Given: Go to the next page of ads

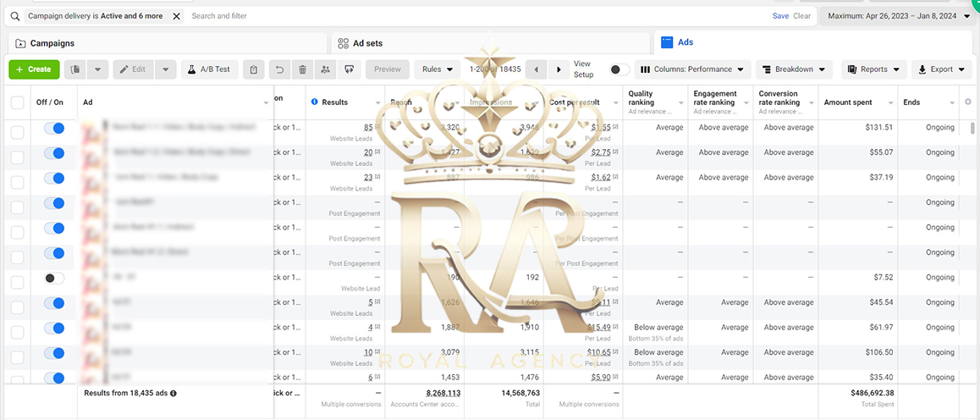Looking at the screenshot, I should tap(559, 69).
